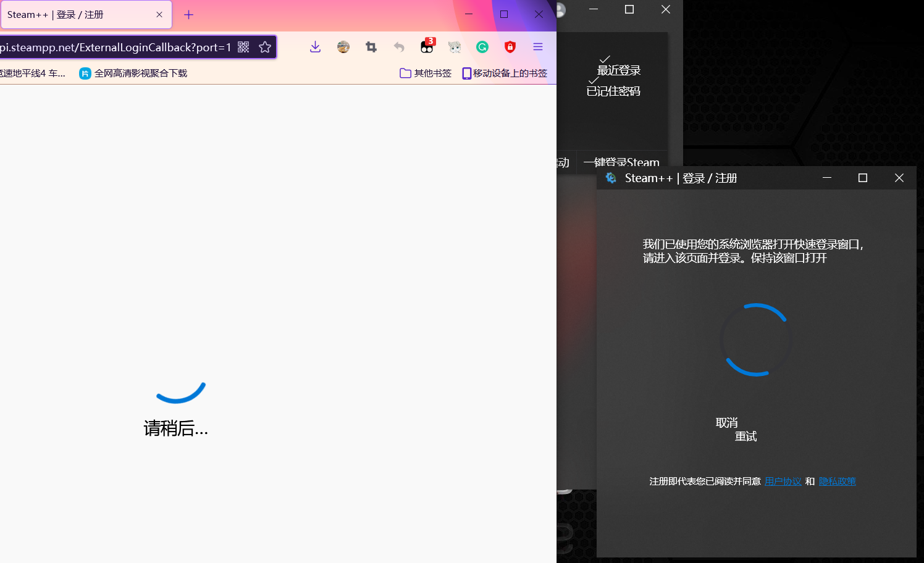Select the crop/screenshot extension icon
924x563 pixels.
pyautogui.click(x=371, y=46)
